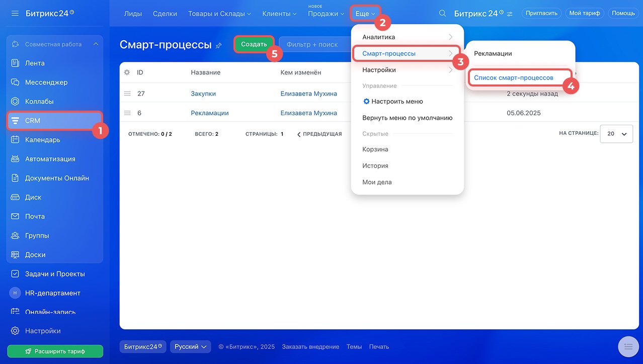Viewport: 643px width, 364px height.
Task: Click the green Создать button
Action: 254,44
